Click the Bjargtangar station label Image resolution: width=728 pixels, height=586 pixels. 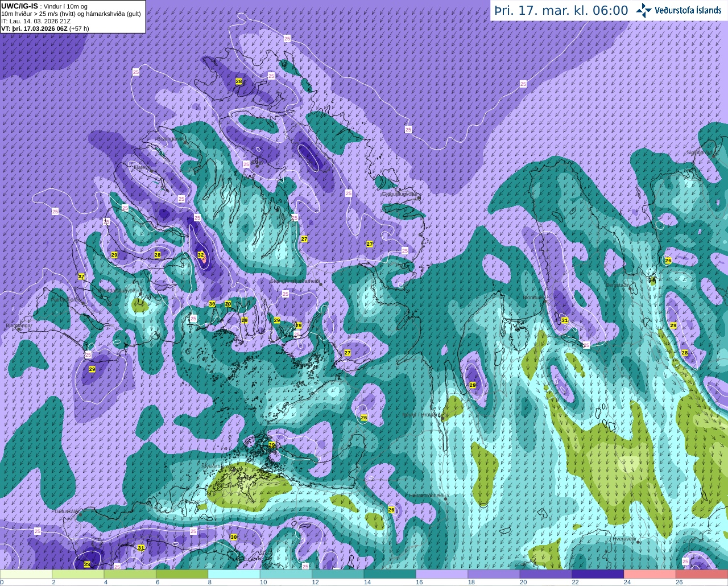click(x=19, y=325)
